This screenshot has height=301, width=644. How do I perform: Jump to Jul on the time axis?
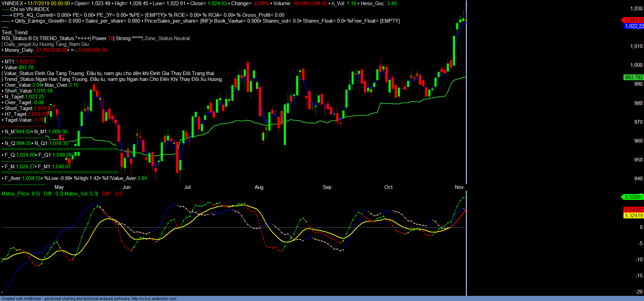pos(187,187)
